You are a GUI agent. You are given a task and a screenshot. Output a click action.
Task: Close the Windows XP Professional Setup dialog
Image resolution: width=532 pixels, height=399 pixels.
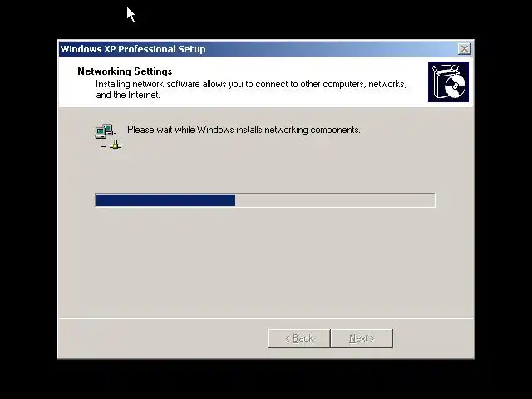coord(464,49)
